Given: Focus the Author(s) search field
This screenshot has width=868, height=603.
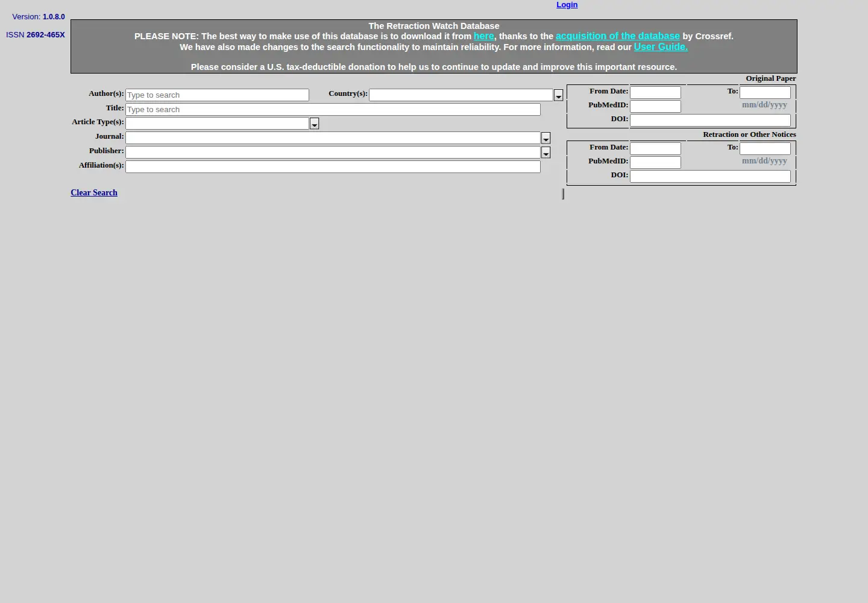Looking at the screenshot, I should 217,95.
